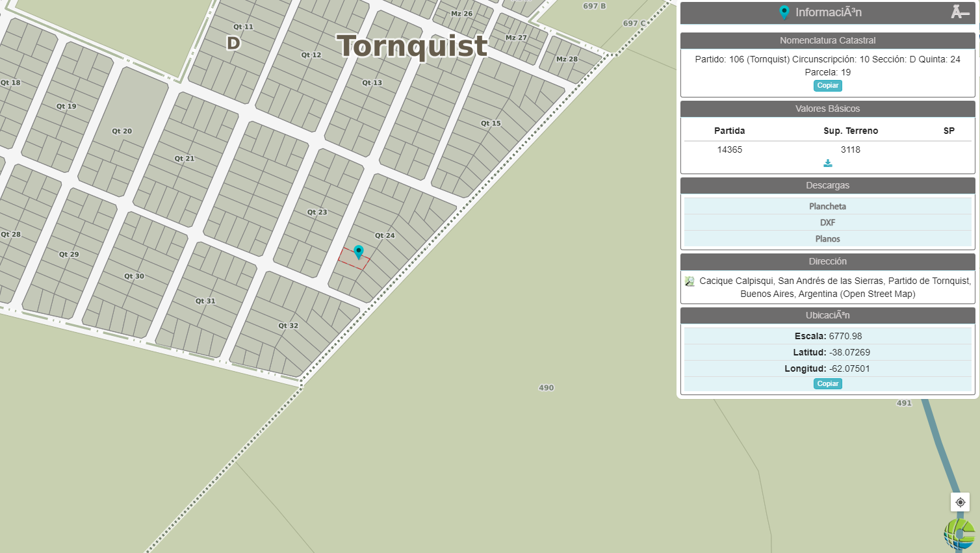Screen dimensions: 980x553
Task: Click the Latitud value -38.07269
Action: [x=849, y=352]
